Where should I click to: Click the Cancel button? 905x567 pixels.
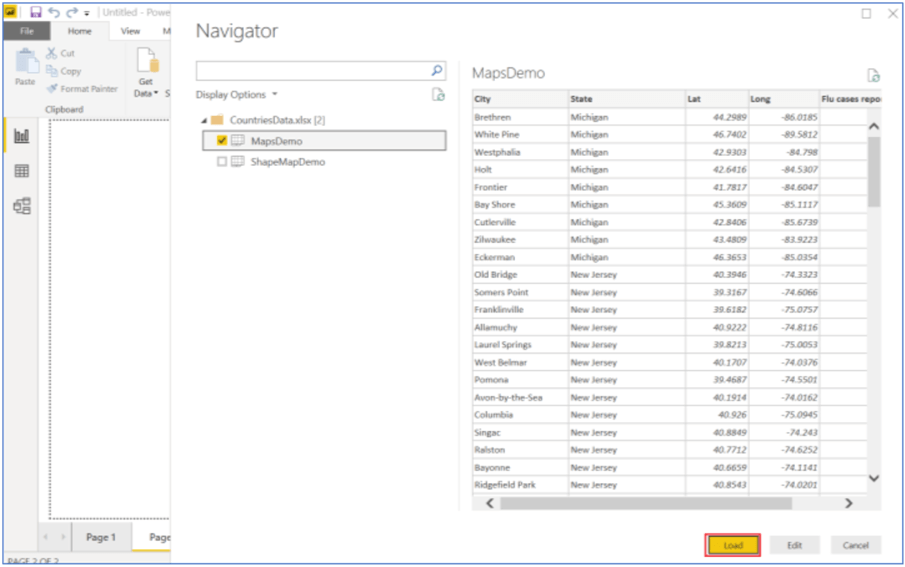[855, 545]
